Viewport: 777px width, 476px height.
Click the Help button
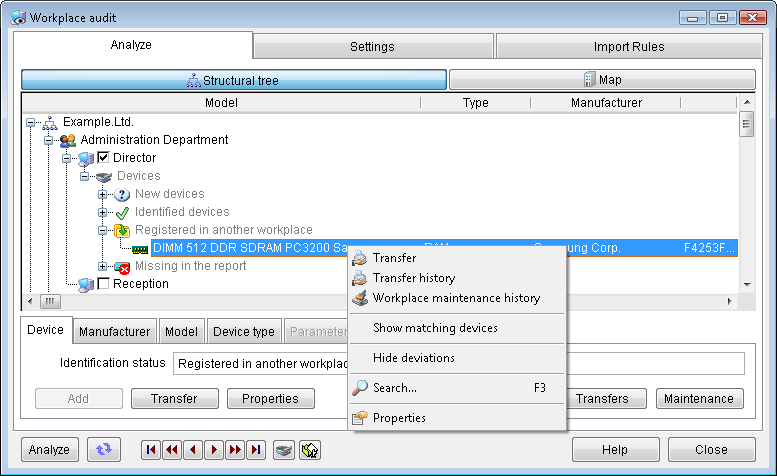tap(615, 450)
